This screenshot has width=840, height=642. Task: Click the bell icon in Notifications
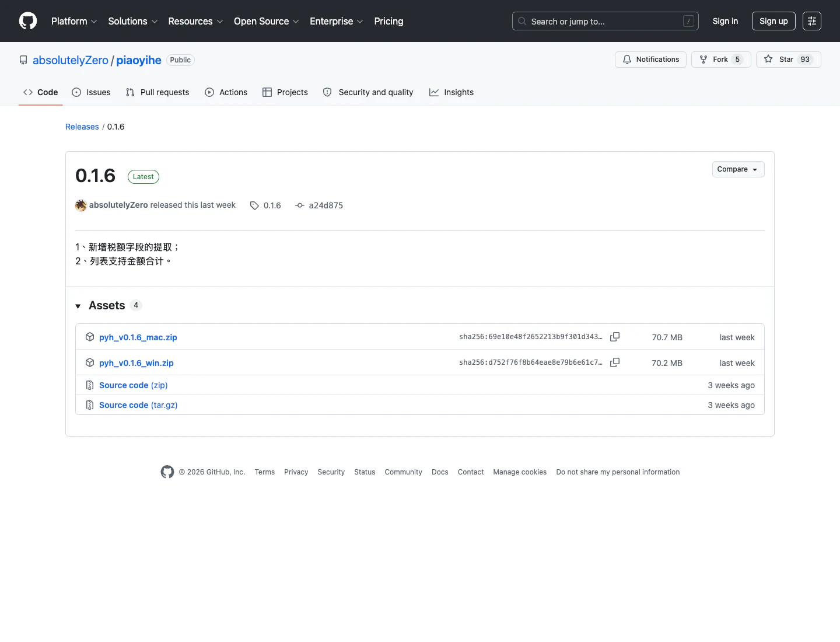627,60
